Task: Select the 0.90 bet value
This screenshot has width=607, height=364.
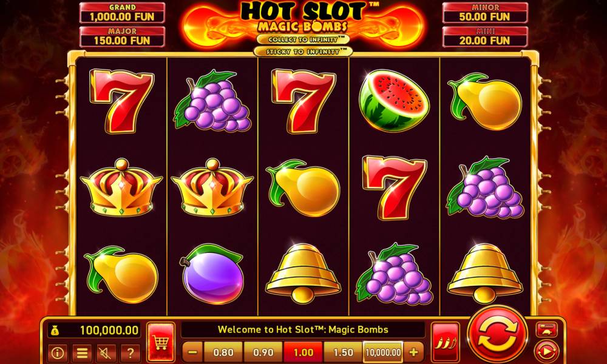Action: tap(263, 352)
